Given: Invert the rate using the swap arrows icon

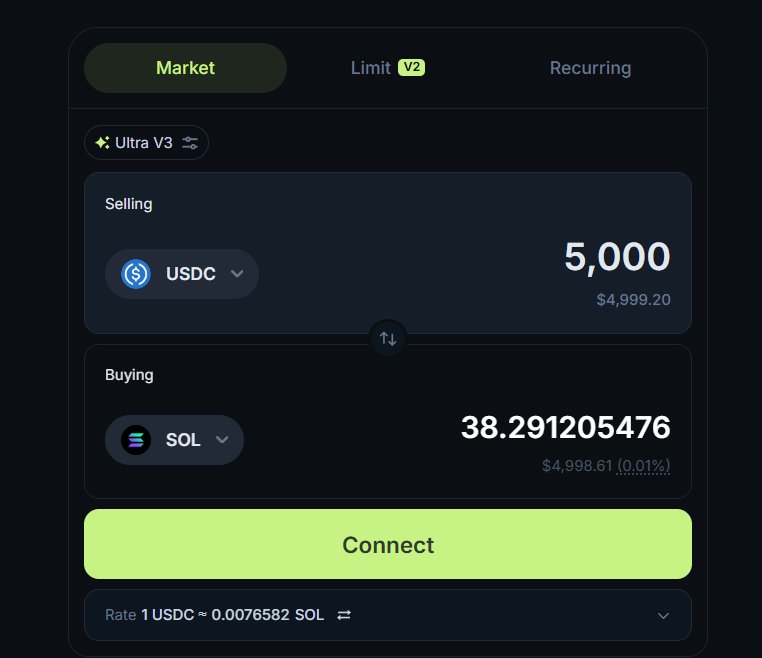Looking at the screenshot, I should (344, 615).
